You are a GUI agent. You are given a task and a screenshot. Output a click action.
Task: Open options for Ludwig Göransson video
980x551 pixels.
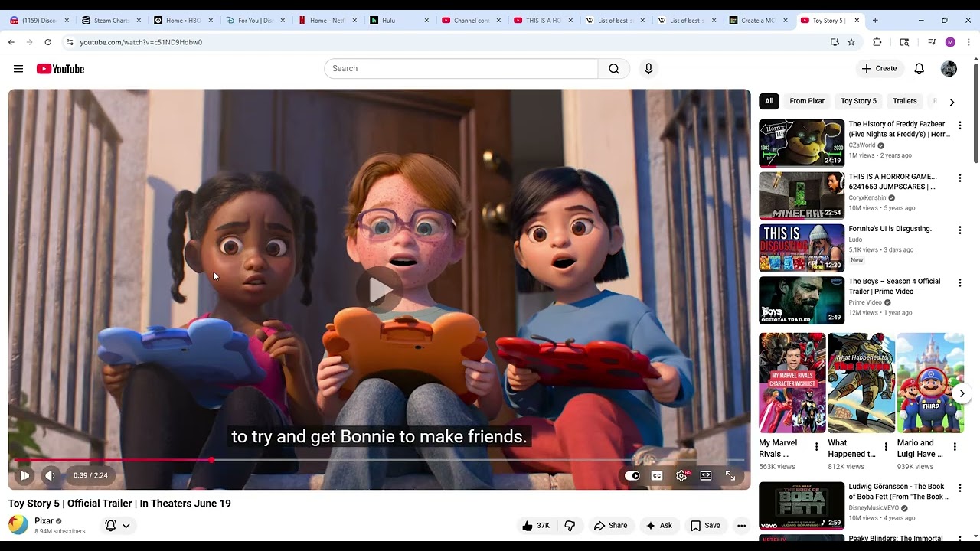tap(959, 488)
